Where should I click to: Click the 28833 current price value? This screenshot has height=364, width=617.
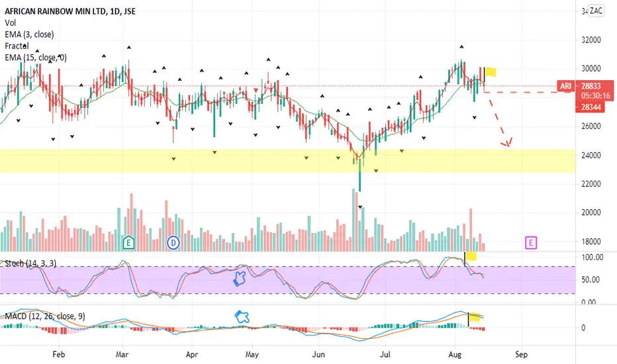(x=591, y=86)
